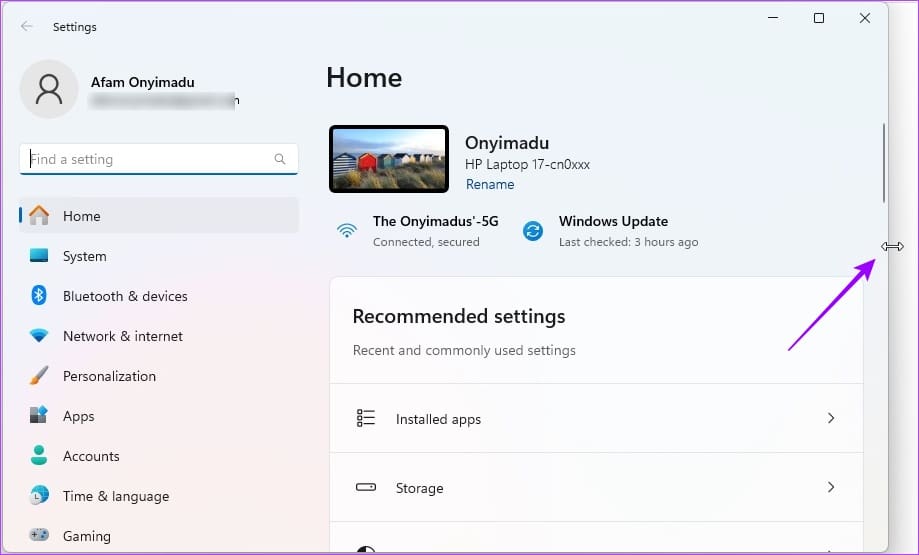Click the Apps icon in sidebar

tap(39, 416)
